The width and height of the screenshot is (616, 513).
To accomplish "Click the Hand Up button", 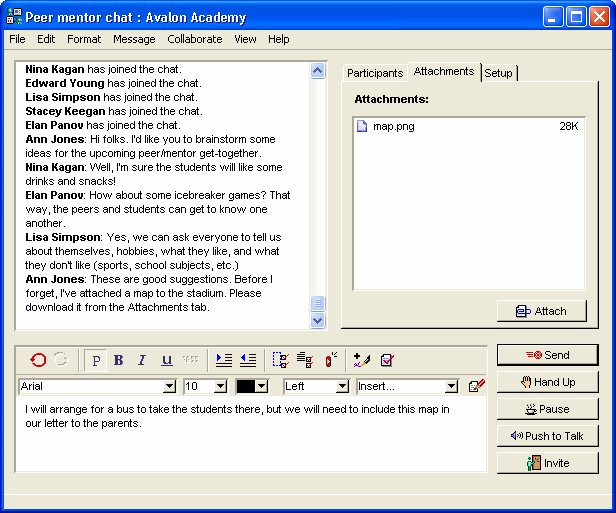I will [x=547, y=382].
